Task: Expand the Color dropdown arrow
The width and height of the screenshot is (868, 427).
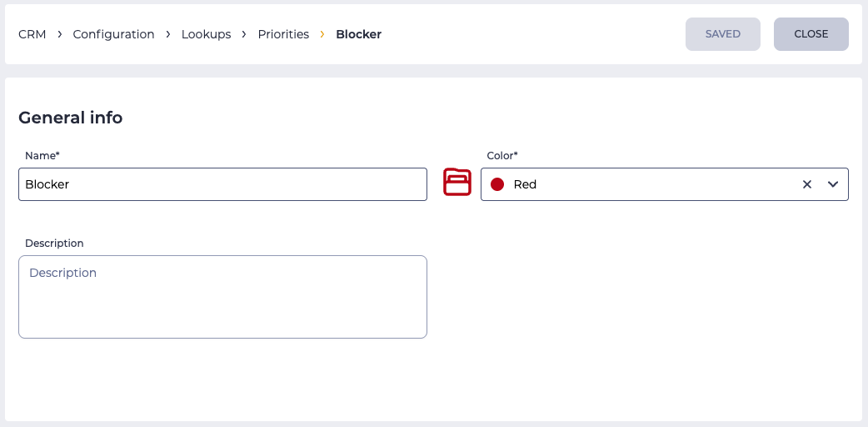Action: coord(833,184)
